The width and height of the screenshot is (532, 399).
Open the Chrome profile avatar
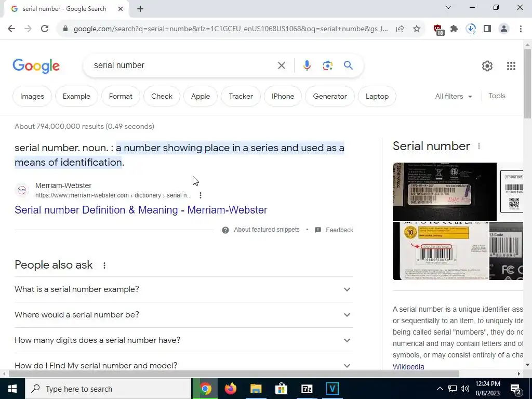504,29
